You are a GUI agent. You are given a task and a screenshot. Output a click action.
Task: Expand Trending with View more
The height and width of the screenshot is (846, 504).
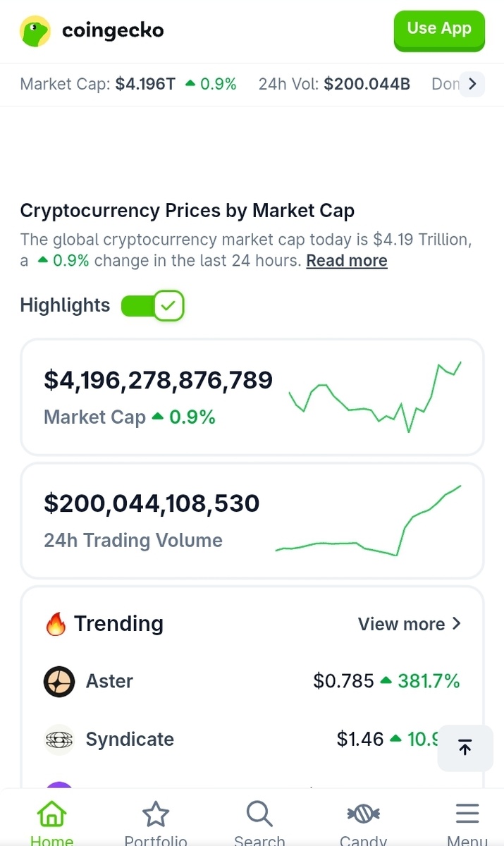[x=409, y=624]
